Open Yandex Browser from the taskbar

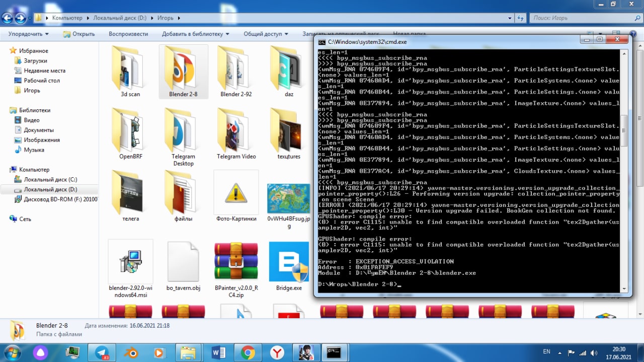coord(276,352)
